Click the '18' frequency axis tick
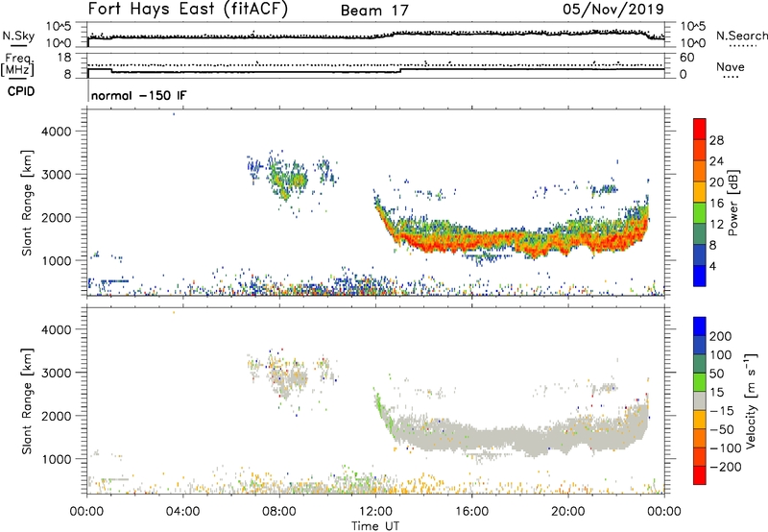The height and width of the screenshot is (532, 768). point(63,58)
